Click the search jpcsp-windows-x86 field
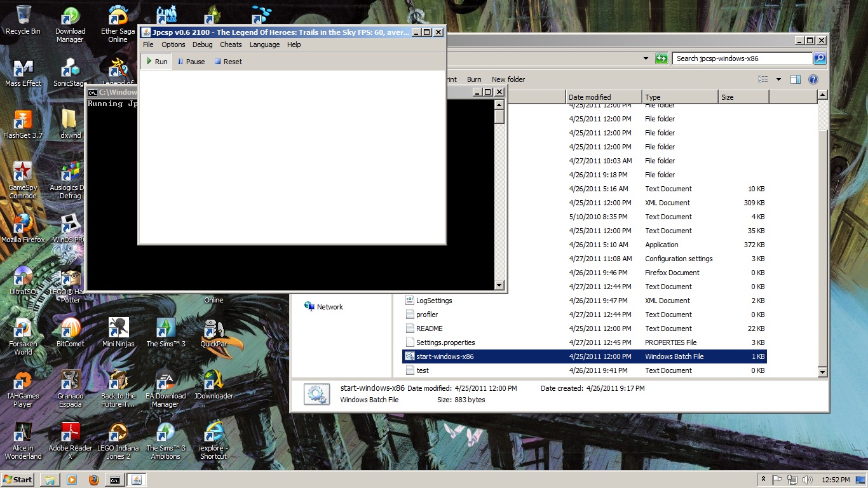This screenshot has width=868, height=488. pos(742,58)
